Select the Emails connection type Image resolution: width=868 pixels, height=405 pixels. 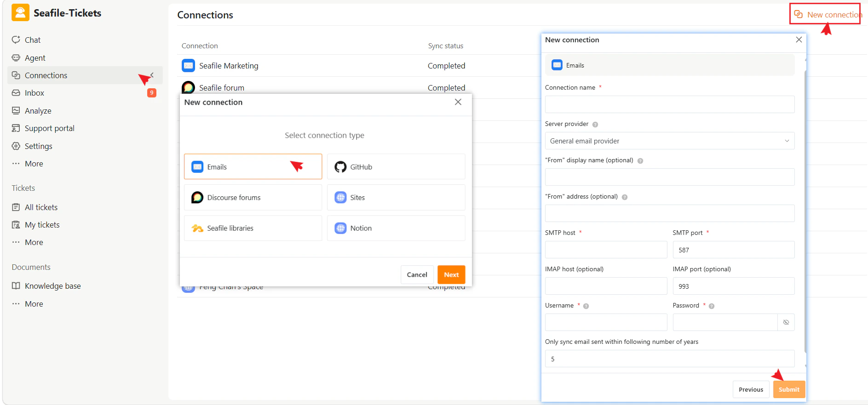pos(253,166)
